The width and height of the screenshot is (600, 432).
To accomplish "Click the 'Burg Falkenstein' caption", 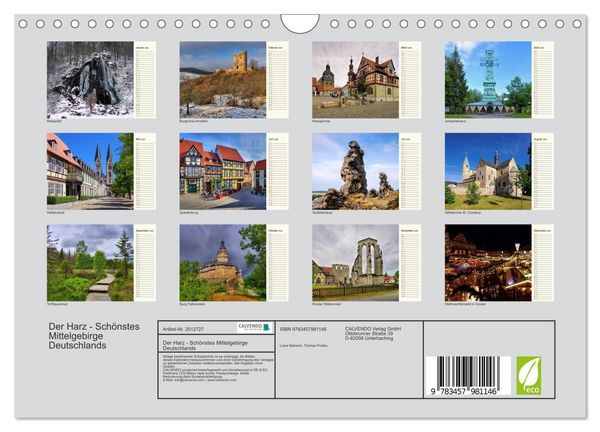I will click(x=192, y=304).
